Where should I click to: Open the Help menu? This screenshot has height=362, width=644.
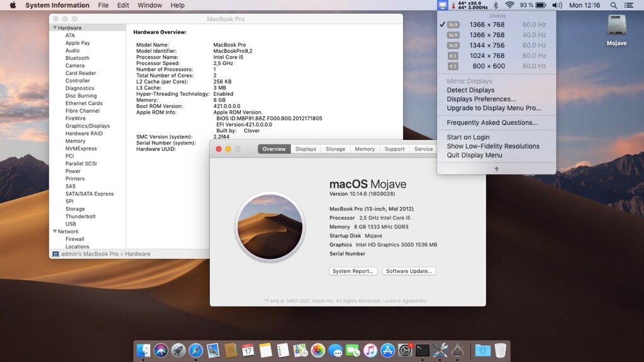177,5
